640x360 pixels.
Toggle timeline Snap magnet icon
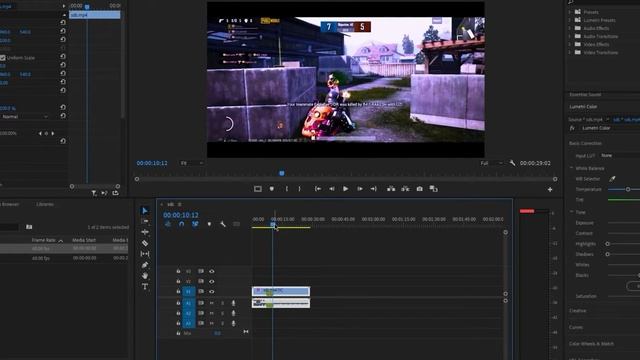(x=182, y=224)
